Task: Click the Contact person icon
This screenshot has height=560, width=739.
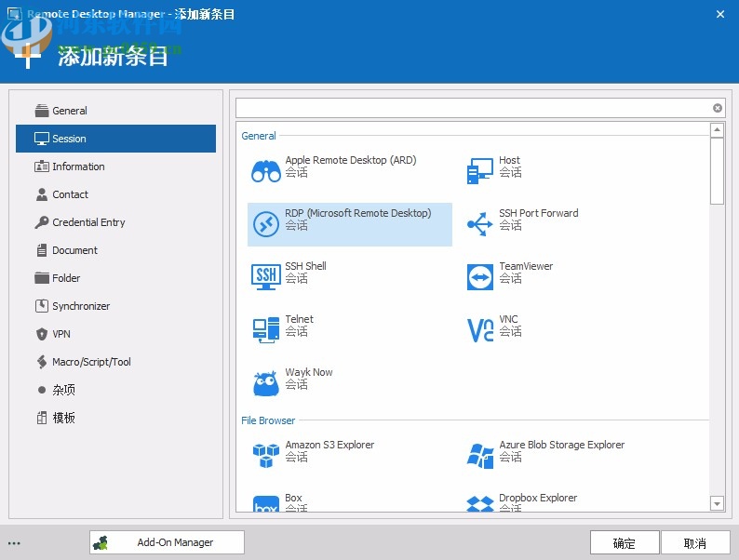Action: coord(42,194)
